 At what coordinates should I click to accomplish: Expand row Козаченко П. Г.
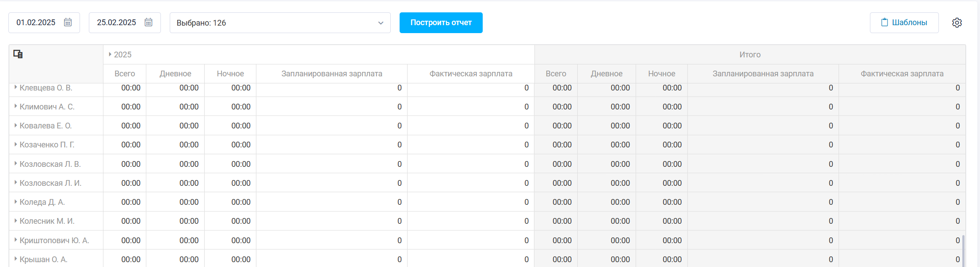(x=15, y=144)
